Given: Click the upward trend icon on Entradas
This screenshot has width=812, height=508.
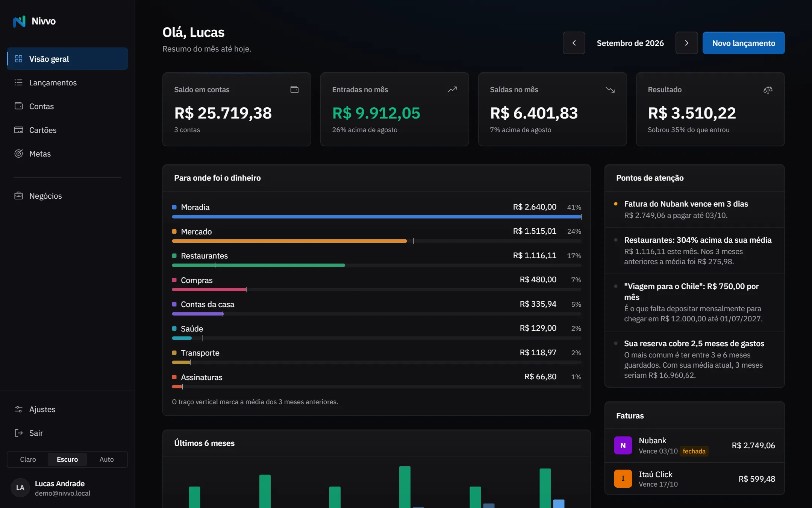Looking at the screenshot, I should click(452, 90).
